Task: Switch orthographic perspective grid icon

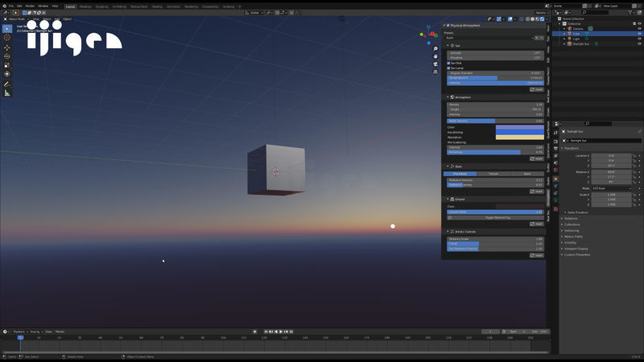Action: click(436, 72)
